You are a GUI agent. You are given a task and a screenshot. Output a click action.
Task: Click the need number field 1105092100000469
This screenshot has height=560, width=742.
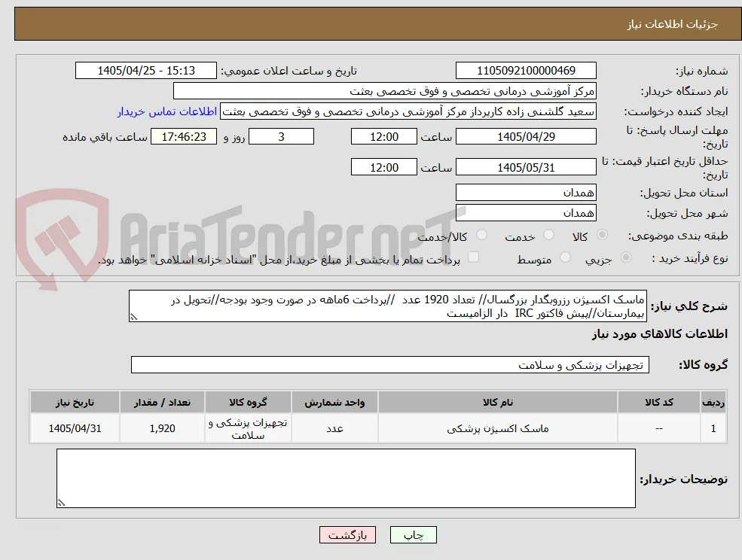[x=526, y=71]
